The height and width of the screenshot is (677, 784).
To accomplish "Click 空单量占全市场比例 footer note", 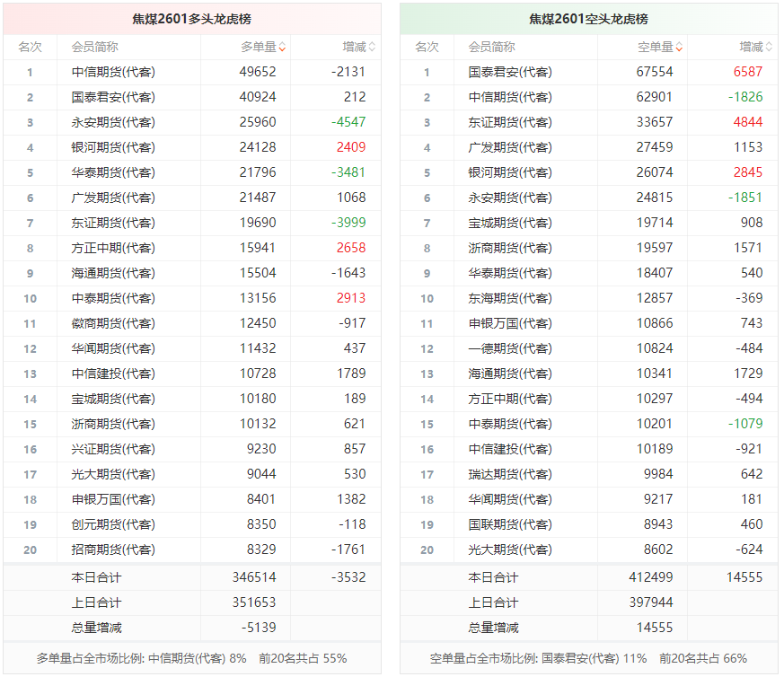I will [588, 658].
